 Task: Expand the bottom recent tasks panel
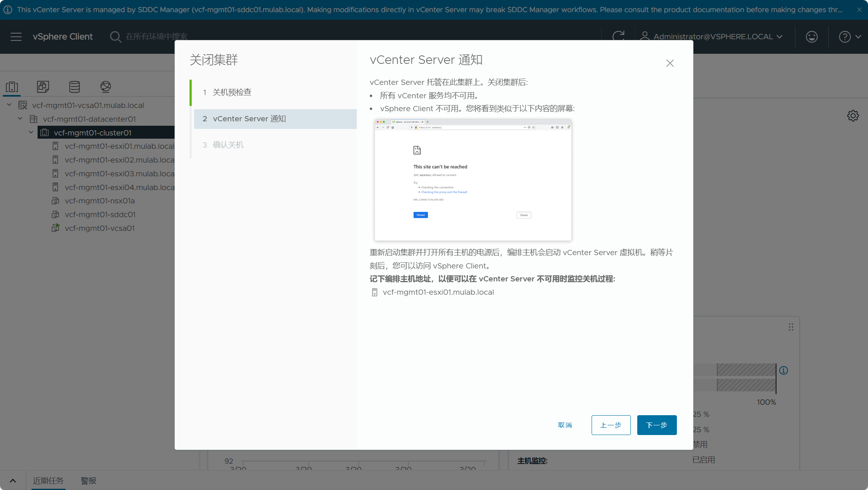[13, 481]
